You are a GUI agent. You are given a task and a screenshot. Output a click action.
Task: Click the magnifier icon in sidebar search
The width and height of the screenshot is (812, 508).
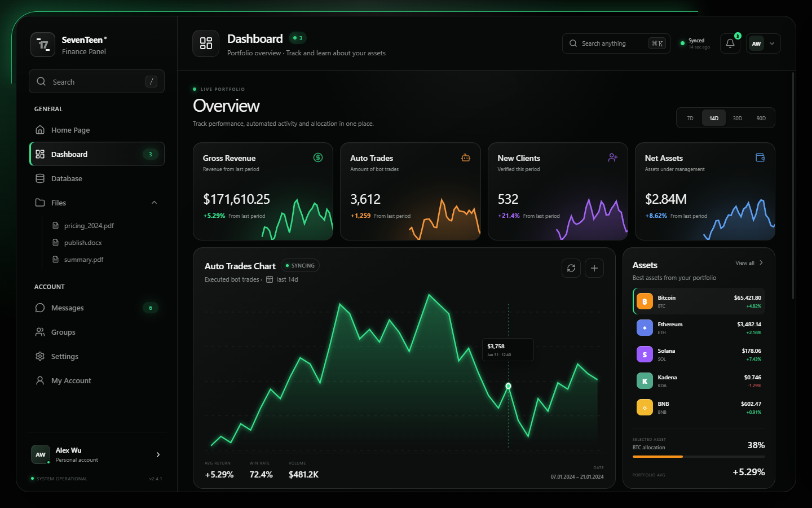[41, 82]
